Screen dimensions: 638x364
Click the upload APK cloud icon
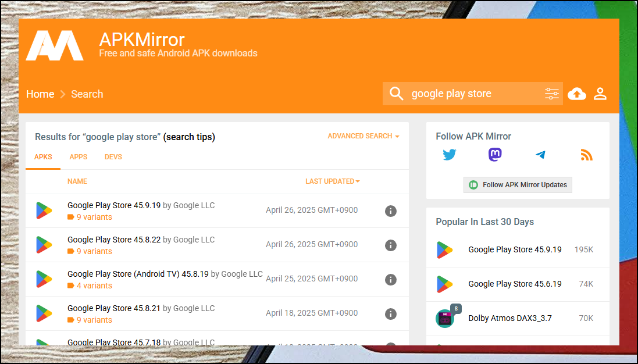tap(576, 94)
